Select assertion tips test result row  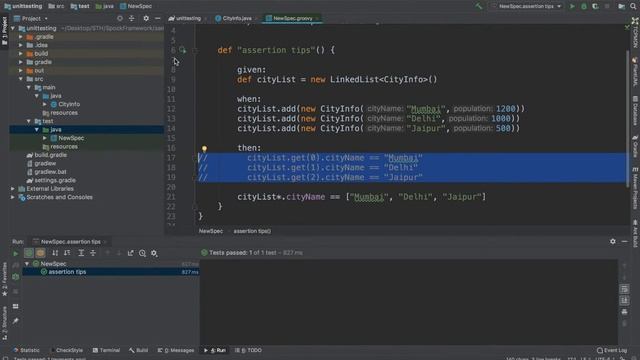111,272
